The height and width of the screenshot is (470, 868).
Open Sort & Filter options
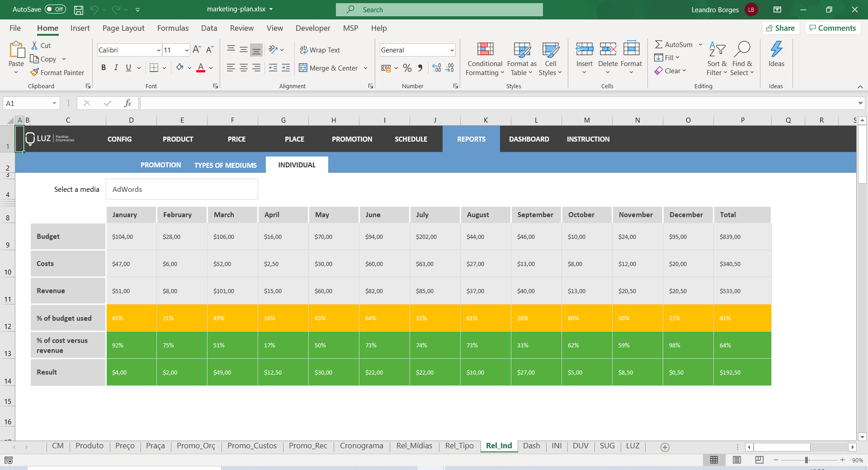[717, 58]
